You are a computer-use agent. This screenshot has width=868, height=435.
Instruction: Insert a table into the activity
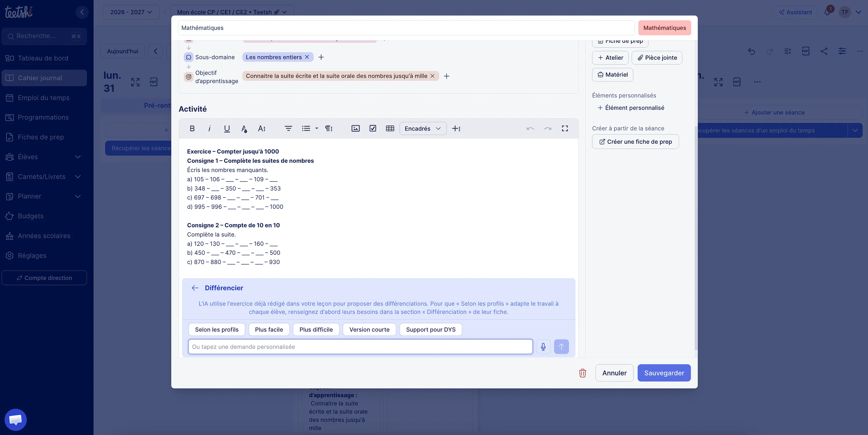coord(390,128)
